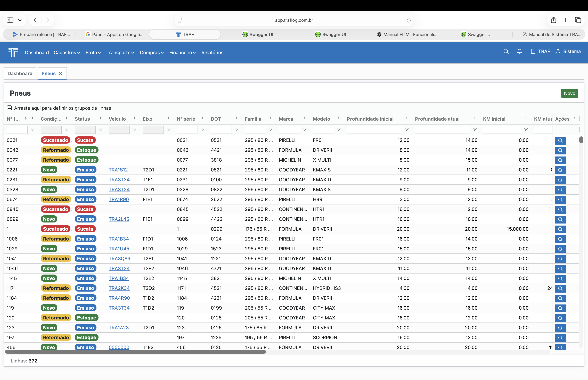The width and height of the screenshot is (588, 380).
Task: Open the notifications bell icon
Action: click(x=519, y=52)
